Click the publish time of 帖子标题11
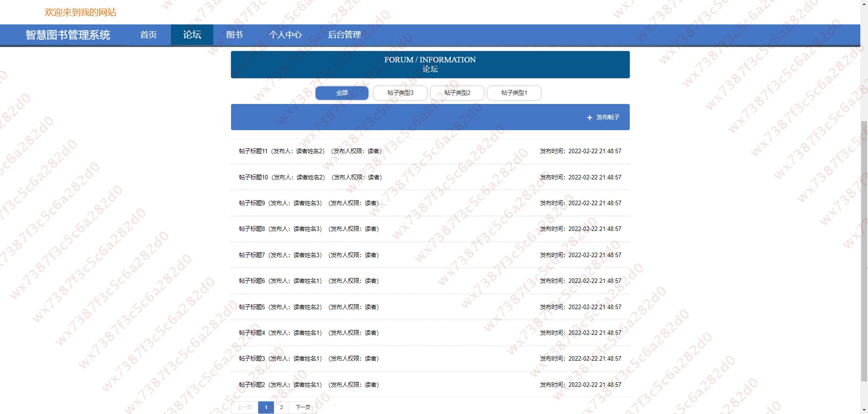Screen dimensions: 868x414 coord(580,151)
